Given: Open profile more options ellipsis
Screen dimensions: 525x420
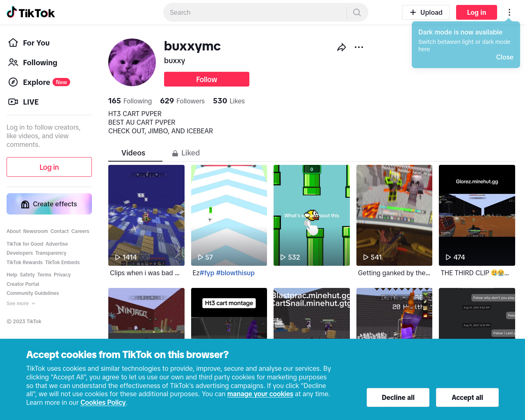Looking at the screenshot, I should click(x=359, y=47).
